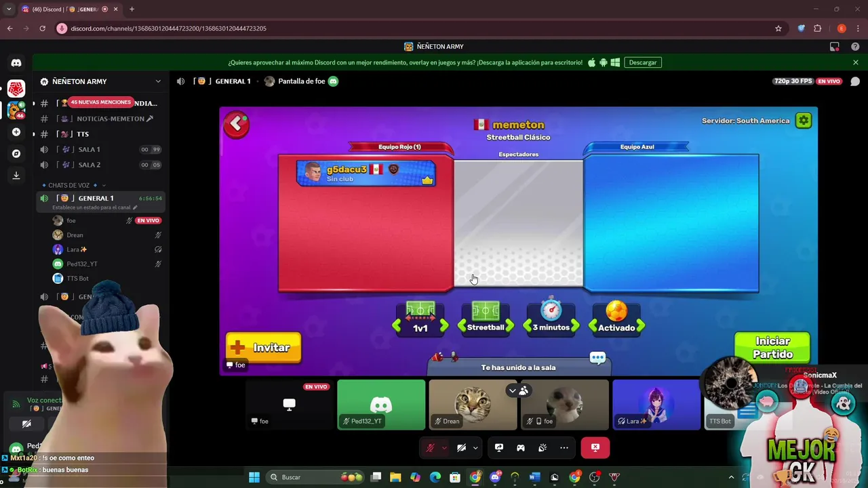Join SALA 2 voice channel

pyautogui.click(x=100, y=165)
